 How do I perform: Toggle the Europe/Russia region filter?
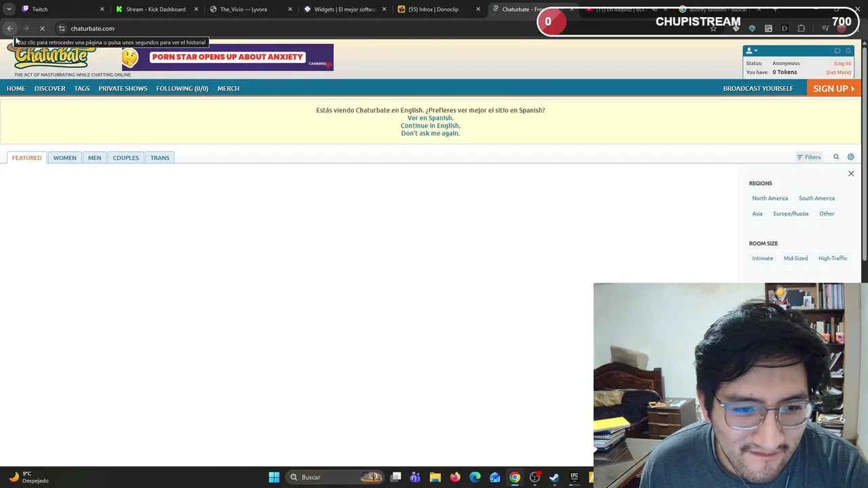pos(791,213)
